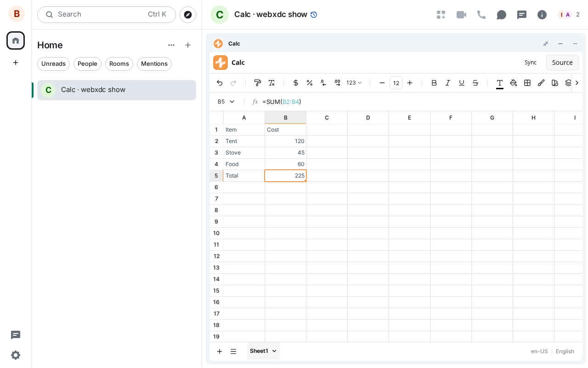Open the Home options ellipsis menu
The image size is (588, 368).
coord(171,45)
